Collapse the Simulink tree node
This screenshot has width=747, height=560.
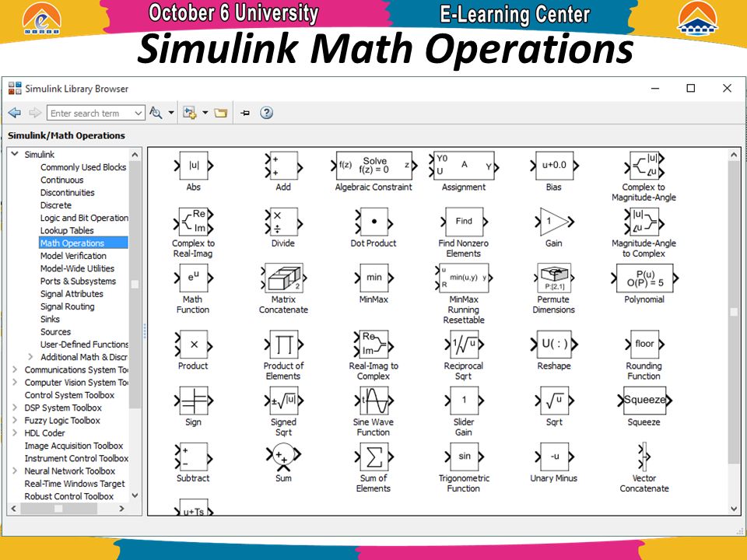(x=15, y=154)
